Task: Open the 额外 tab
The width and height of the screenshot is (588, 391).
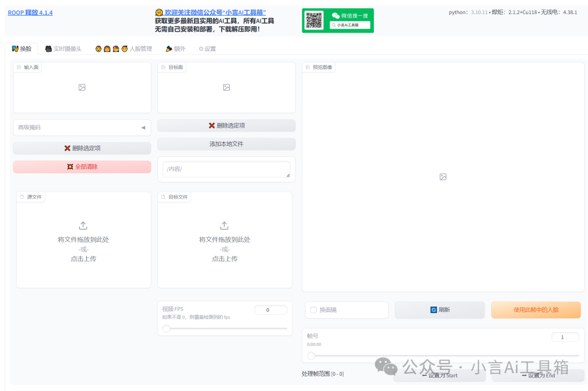Action: (175, 49)
